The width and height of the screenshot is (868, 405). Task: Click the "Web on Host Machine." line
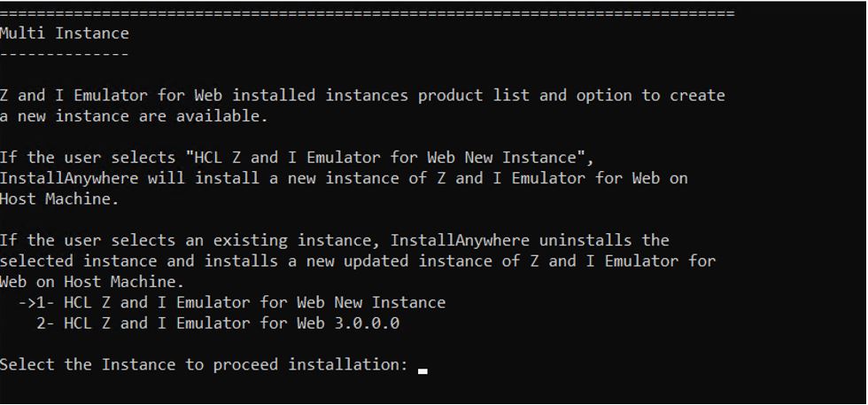[x=93, y=282]
